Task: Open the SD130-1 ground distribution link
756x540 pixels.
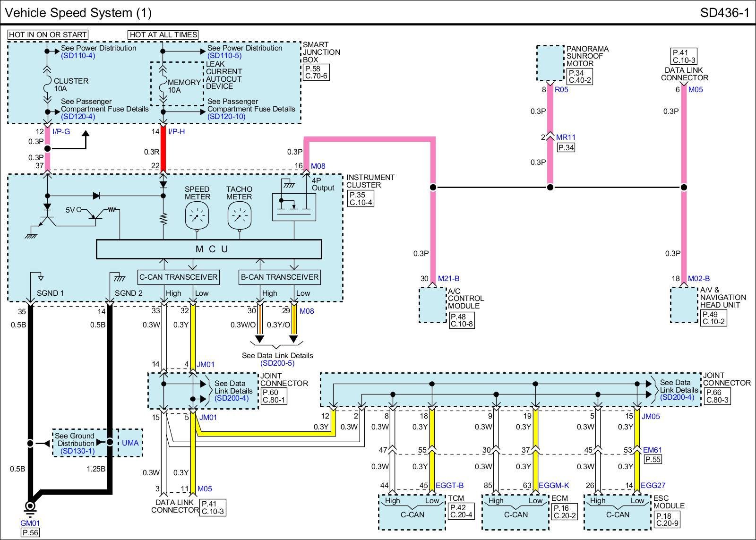Action: tap(77, 451)
